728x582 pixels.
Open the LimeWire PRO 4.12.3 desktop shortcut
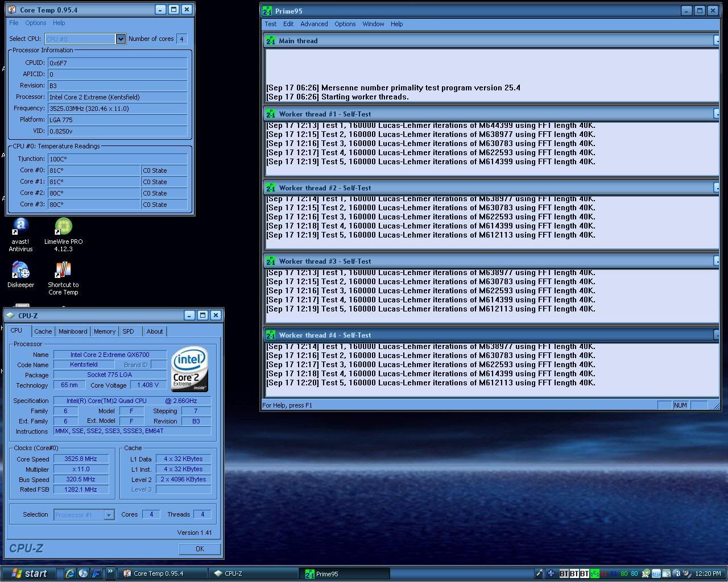click(63, 235)
